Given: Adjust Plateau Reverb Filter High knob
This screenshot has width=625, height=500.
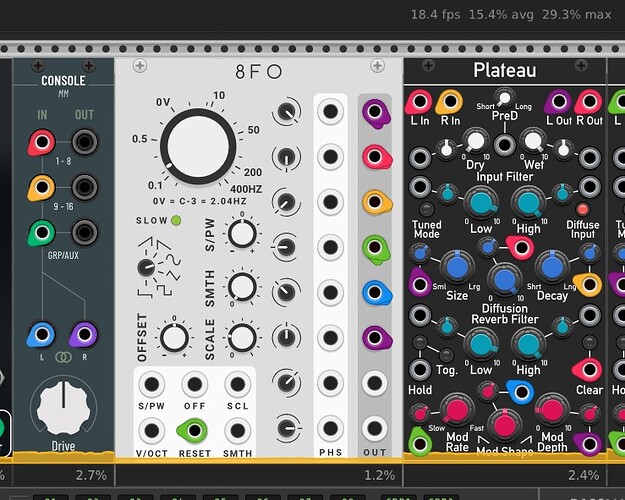Looking at the screenshot, I should click(x=529, y=344).
